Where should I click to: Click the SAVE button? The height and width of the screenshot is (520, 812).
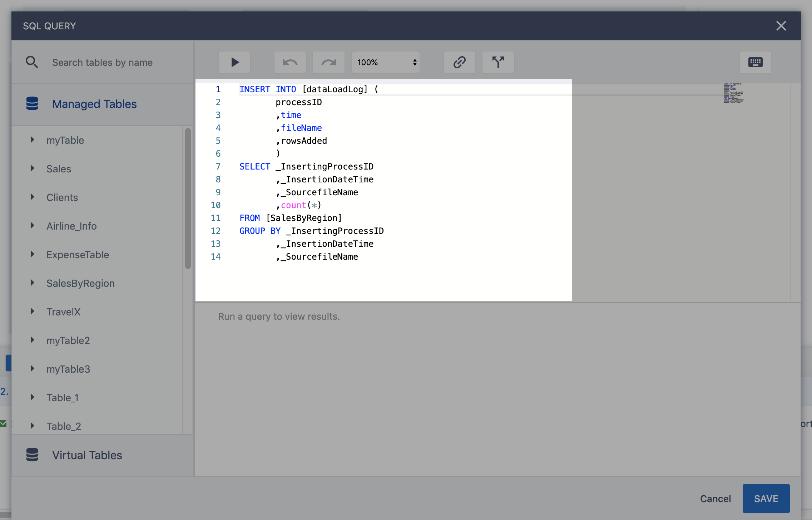click(766, 499)
